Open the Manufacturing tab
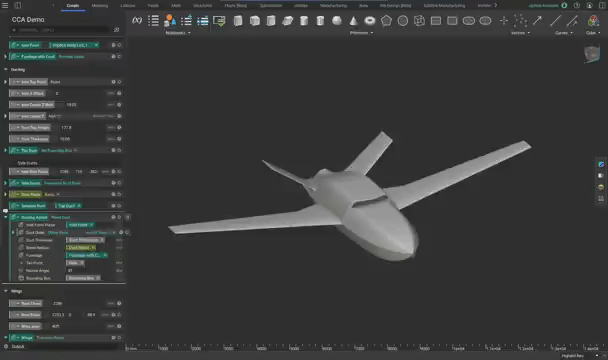The width and height of the screenshot is (608, 360). (333, 6)
